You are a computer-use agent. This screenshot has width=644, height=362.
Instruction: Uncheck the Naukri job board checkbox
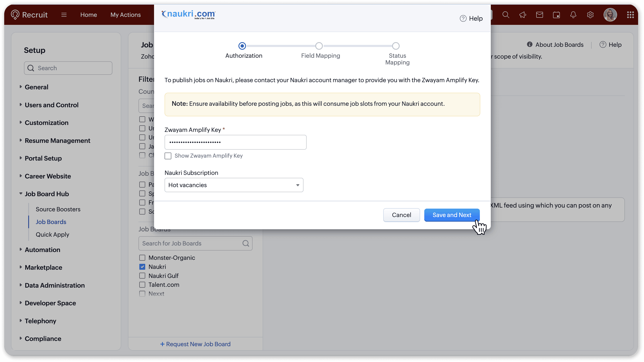pyautogui.click(x=142, y=267)
